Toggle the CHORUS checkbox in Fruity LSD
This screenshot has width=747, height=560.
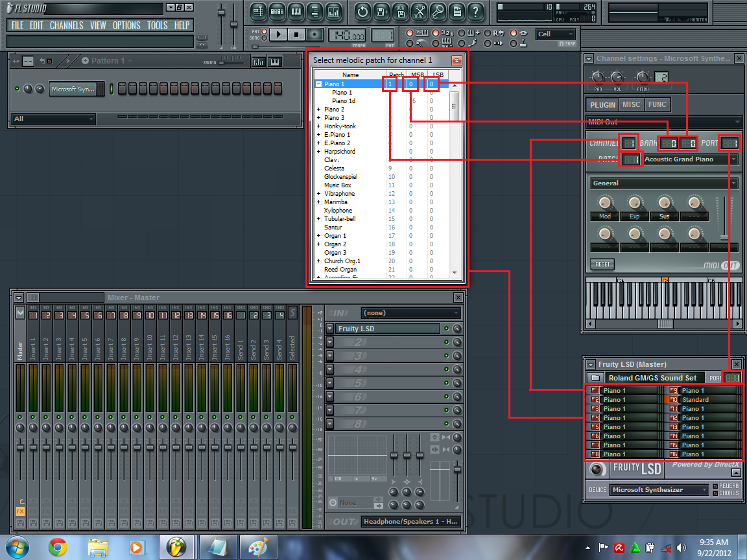(715, 493)
